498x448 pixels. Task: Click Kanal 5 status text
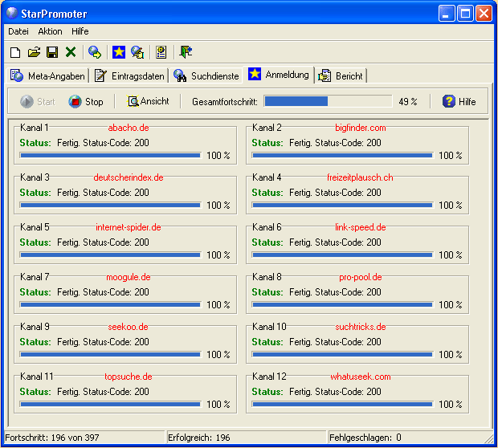pos(103,242)
